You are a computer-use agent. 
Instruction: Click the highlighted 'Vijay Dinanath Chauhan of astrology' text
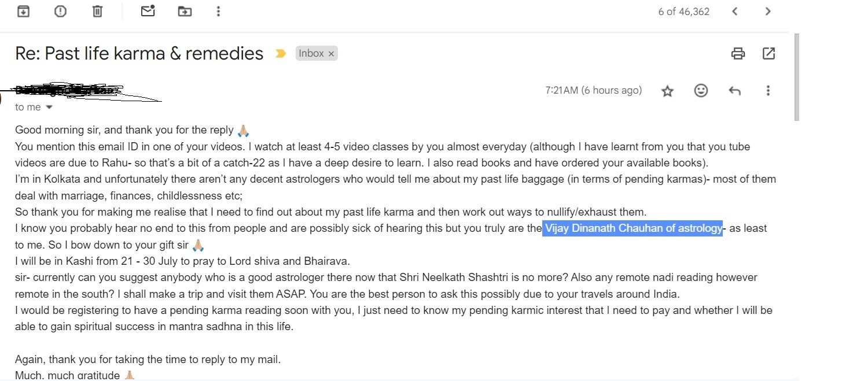633,228
